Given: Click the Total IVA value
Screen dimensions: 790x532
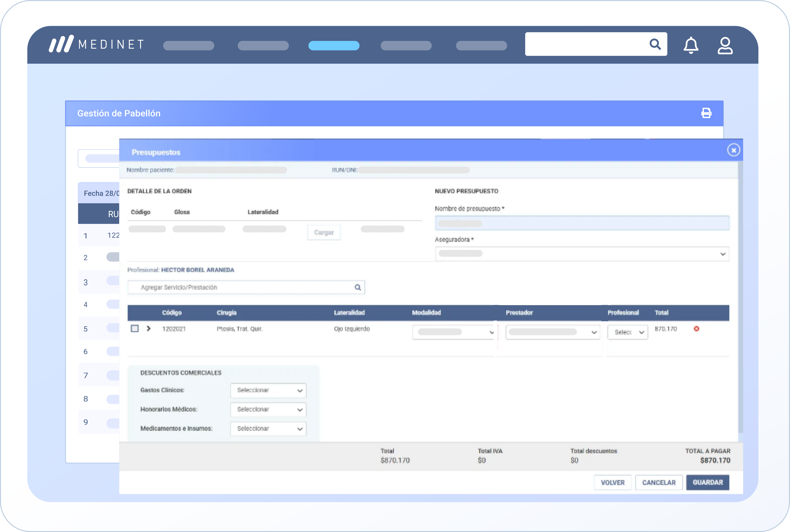Looking at the screenshot, I should (x=482, y=460).
